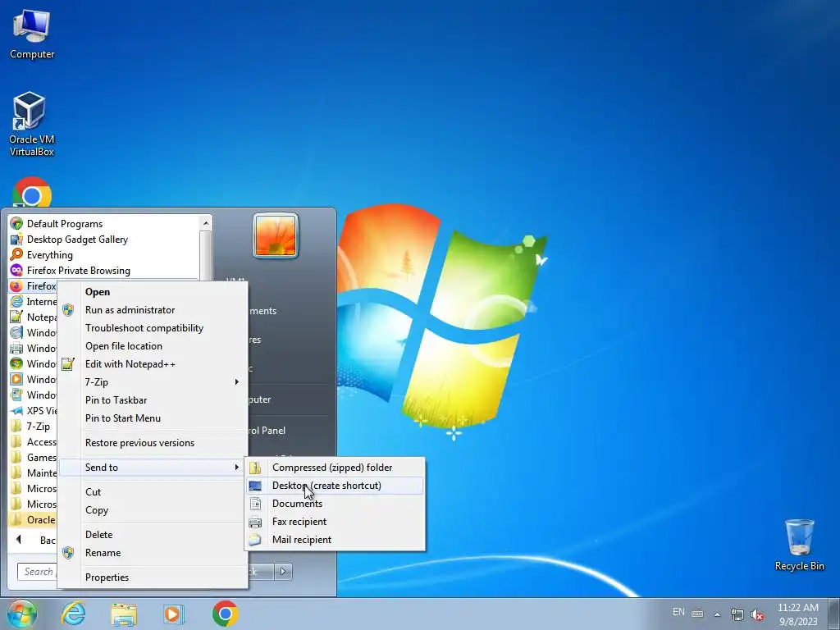Click the Windows Start orb
Viewport: 840px width, 630px height.
tap(21, 614)
